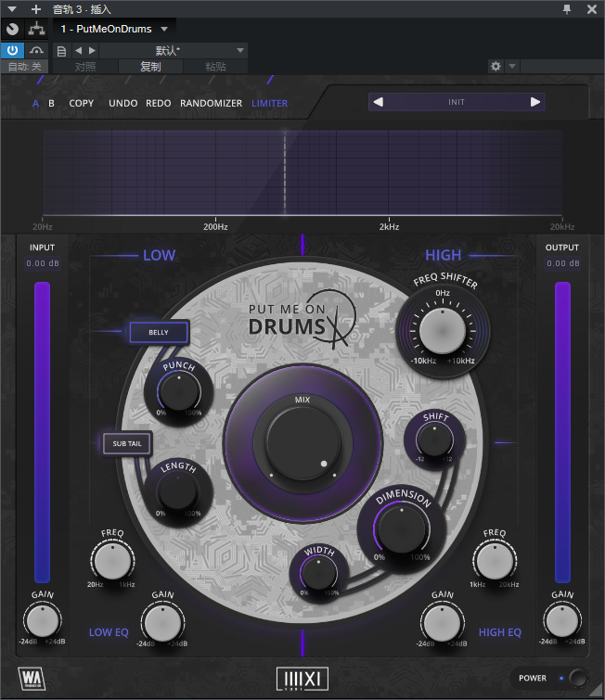Toggle the BELLY button
Viewport: 605px width, 700px height.
[159, 332]
